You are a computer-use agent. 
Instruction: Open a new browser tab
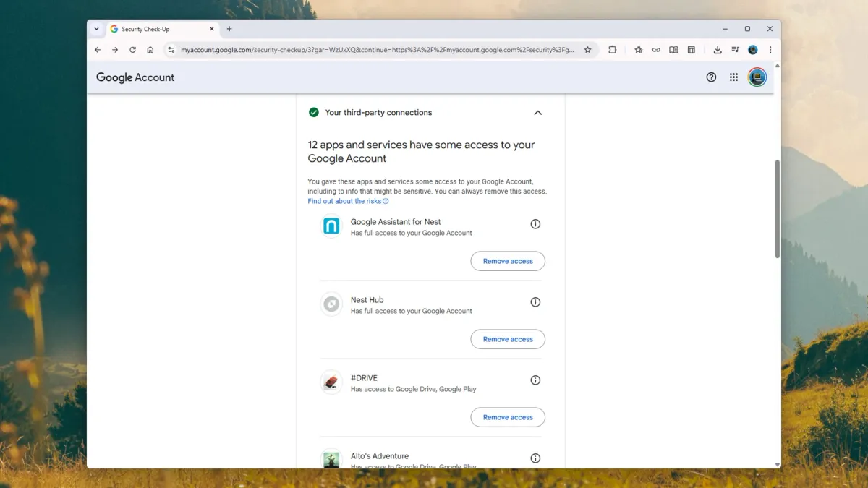pyautogui.click(x=229, y=29)
